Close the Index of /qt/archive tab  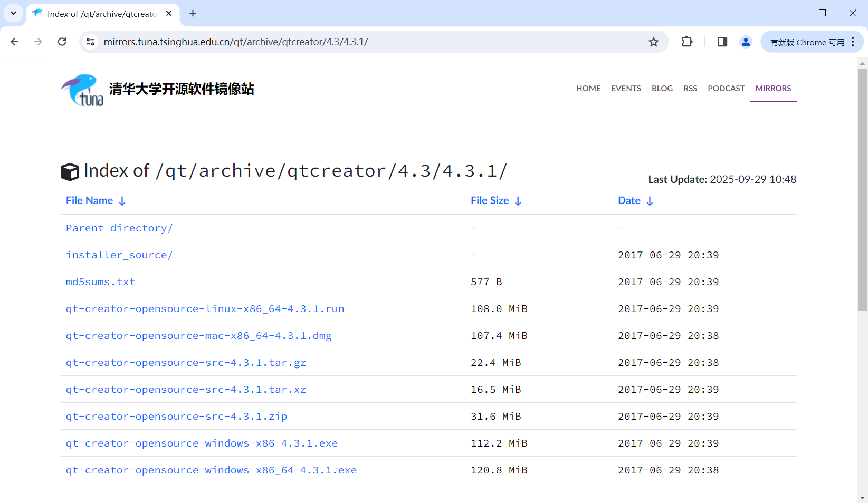[169, 14]
